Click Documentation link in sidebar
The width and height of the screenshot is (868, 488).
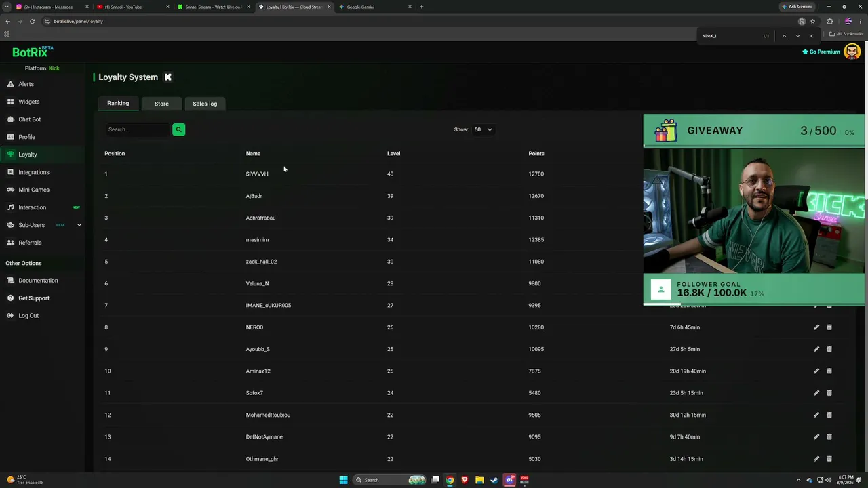click(38, 281)
